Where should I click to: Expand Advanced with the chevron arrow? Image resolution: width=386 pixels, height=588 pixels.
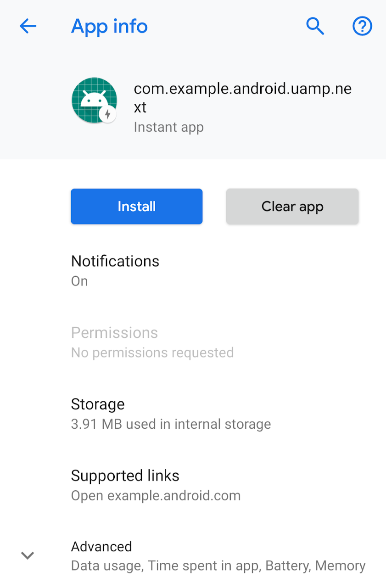click(28, 555)
